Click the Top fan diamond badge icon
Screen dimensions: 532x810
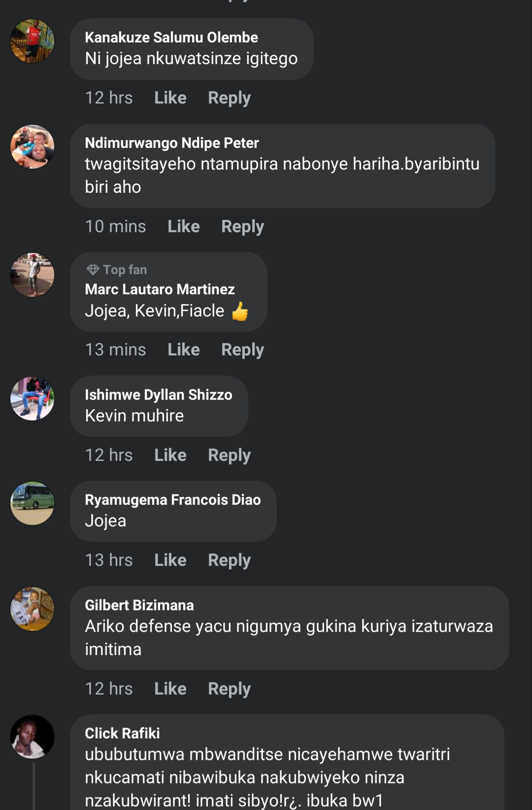(93, 270)
